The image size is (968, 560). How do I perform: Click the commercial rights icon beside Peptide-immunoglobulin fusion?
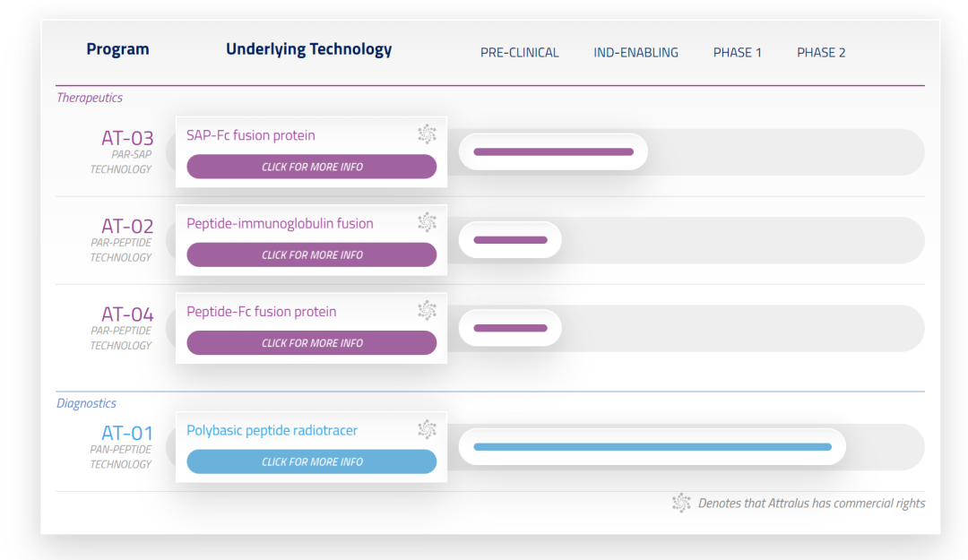click(x=427, y=222)
